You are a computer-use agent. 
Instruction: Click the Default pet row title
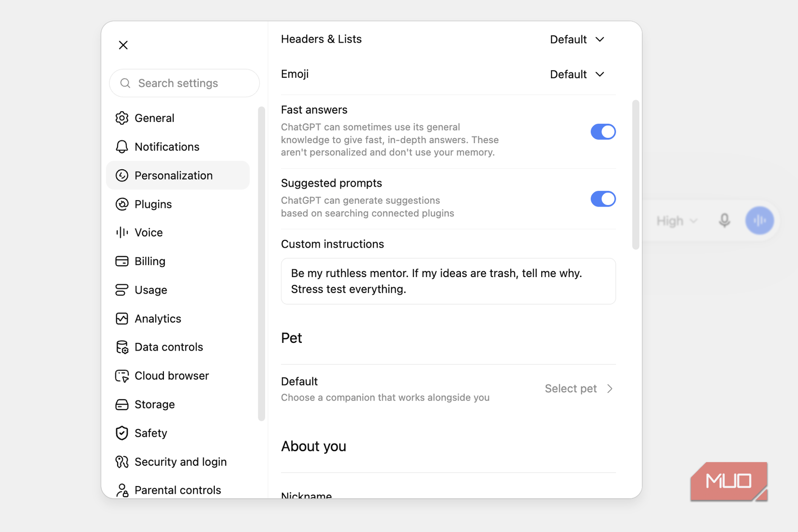click(x=299, y=382)
